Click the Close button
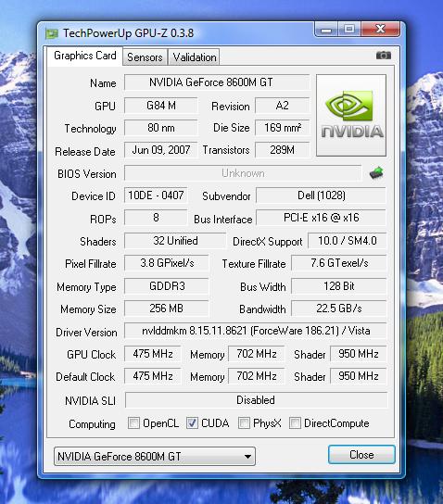This screenshot has width=443, height=504. tap(361, 455)
